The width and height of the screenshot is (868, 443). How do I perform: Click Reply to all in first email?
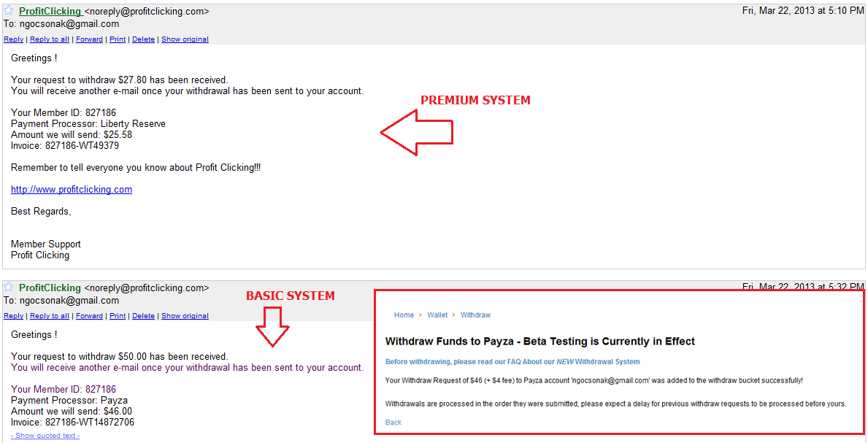point(49,39)
